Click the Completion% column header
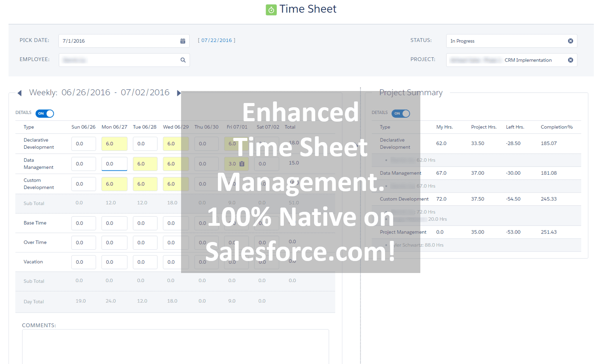The image size is (601, 364). tap(556, 127)
